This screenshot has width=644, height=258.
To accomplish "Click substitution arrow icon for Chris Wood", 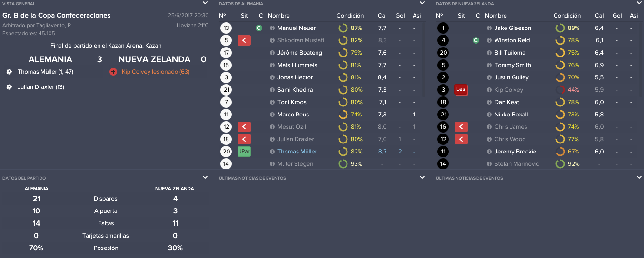I will [461, 139].
